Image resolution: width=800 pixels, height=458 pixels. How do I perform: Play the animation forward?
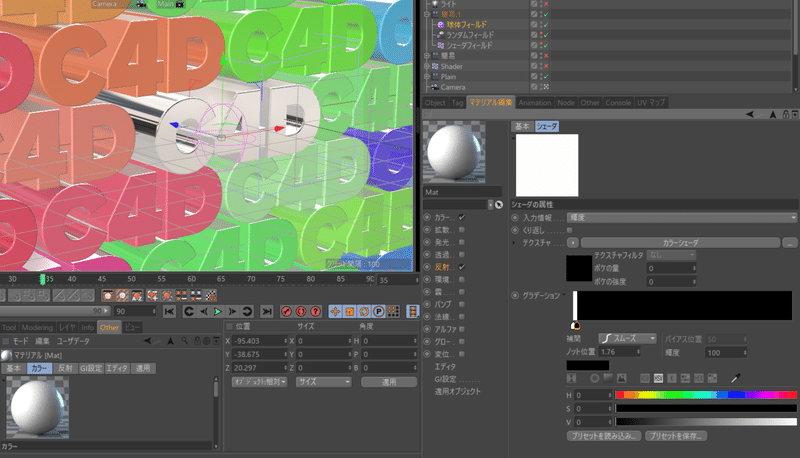coord(218,311)
